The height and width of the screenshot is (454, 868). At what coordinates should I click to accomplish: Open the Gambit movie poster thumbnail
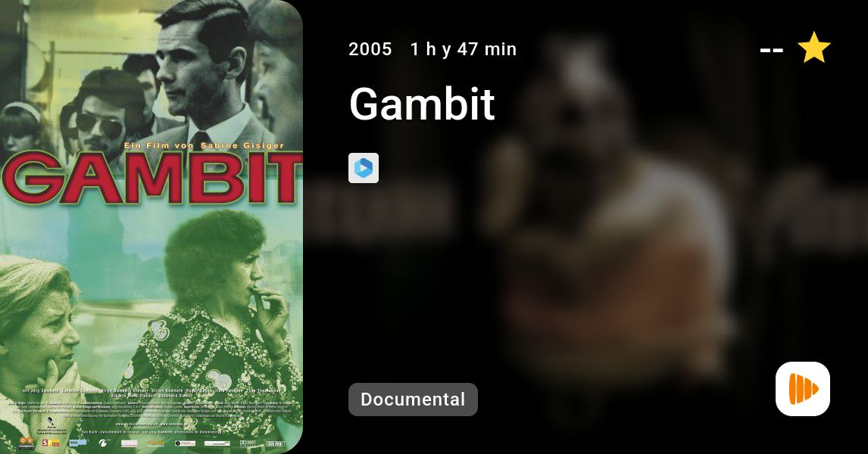click(x=151, y=227)
